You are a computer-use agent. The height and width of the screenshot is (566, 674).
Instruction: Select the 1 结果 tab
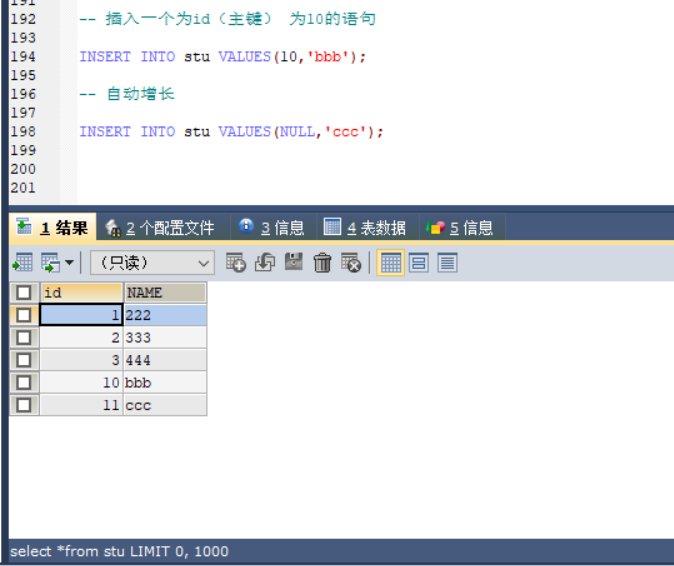[52, 227]
